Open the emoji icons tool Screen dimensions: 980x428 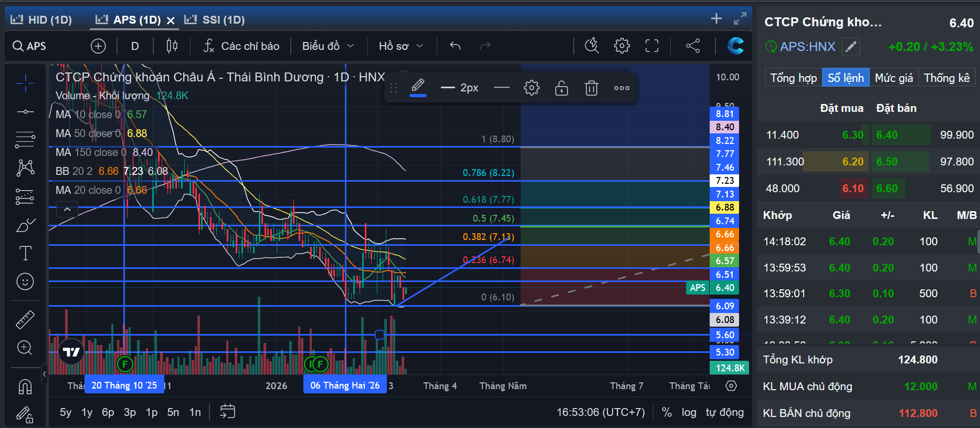click(x=25, y=281)
